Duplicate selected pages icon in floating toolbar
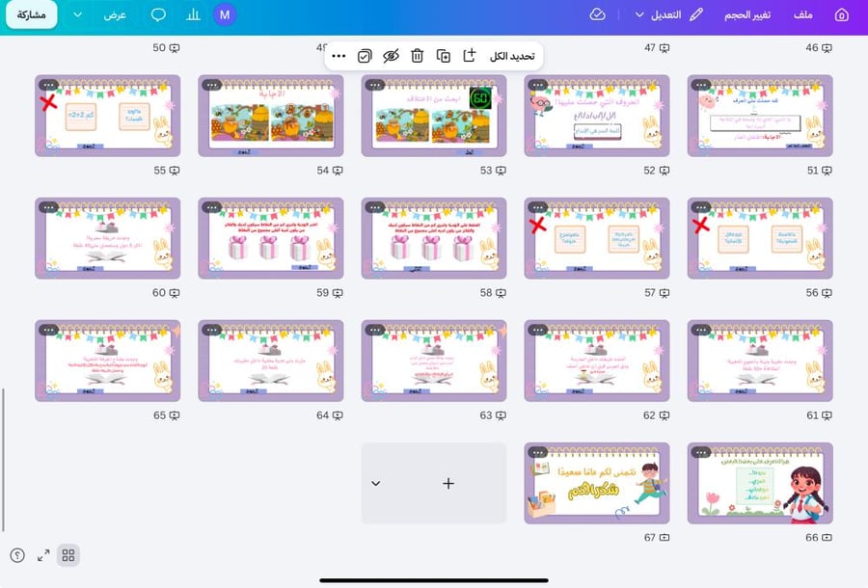 pyautogui.click(x=444, y=56)
